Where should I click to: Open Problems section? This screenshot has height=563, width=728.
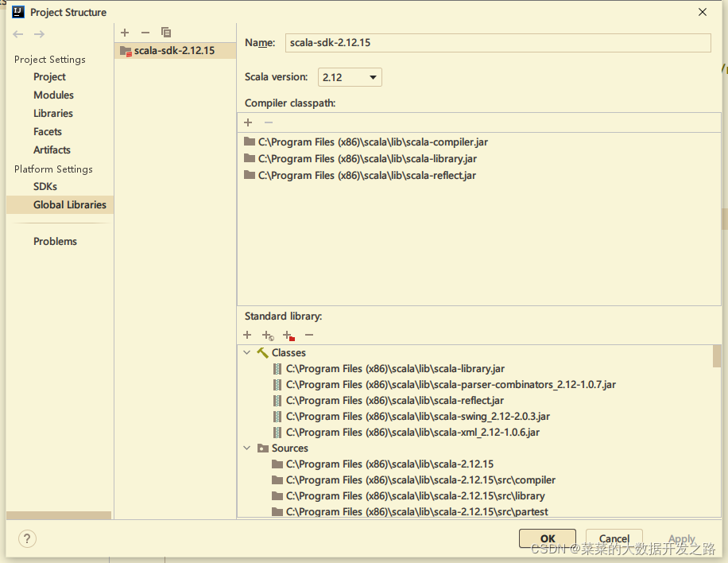pyautogui.click(x=55, y=241)
